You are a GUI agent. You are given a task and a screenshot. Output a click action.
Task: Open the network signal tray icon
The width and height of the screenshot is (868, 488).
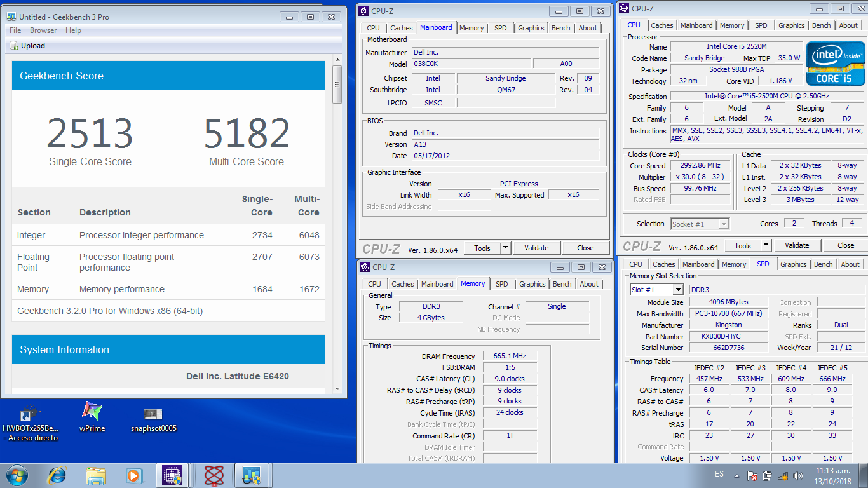[782, 475]
